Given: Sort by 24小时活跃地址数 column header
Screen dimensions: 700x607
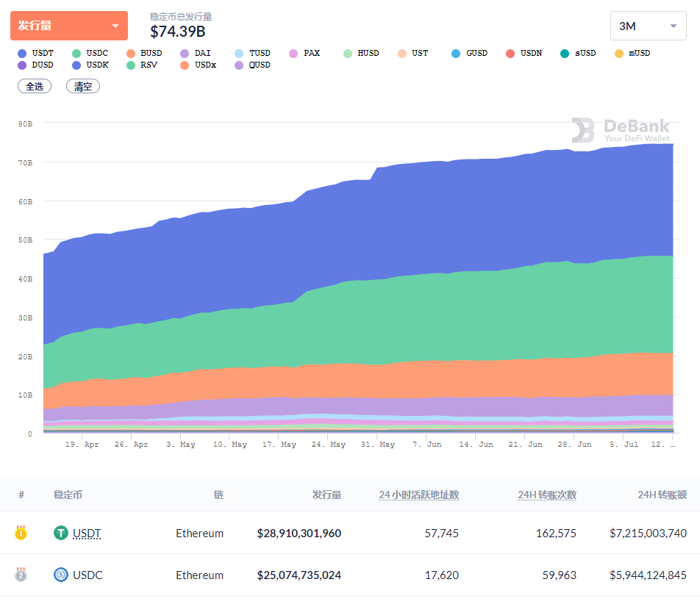Looking at the screenshot, I should pos(419,495).
